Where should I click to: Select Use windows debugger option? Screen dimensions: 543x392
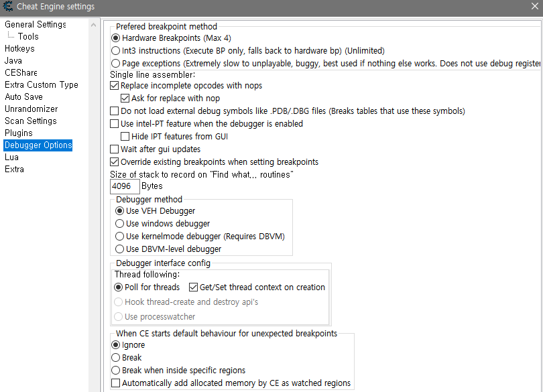click(x=120, y=224)
